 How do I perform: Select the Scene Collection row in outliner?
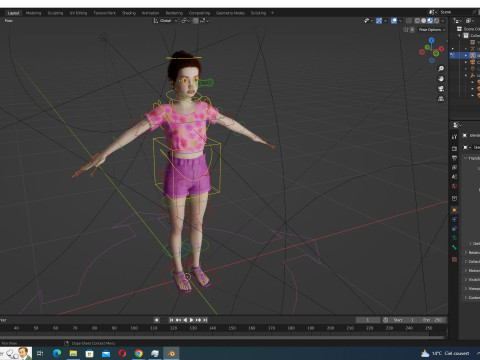(x=469, y=29)
